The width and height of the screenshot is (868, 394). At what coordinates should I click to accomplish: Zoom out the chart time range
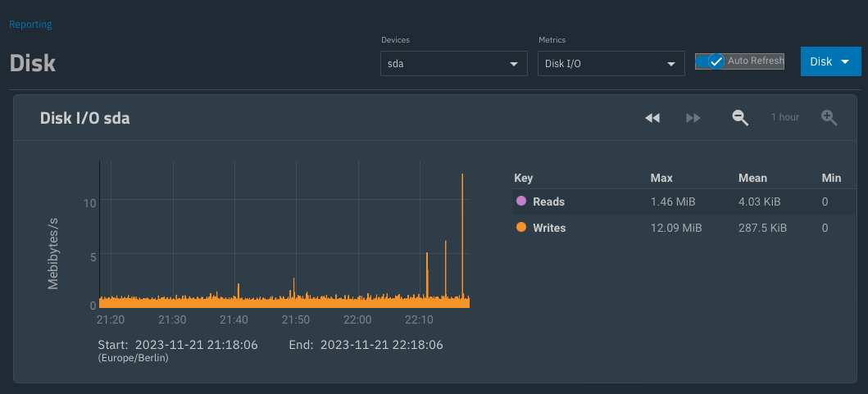click(x=740, y=117)
